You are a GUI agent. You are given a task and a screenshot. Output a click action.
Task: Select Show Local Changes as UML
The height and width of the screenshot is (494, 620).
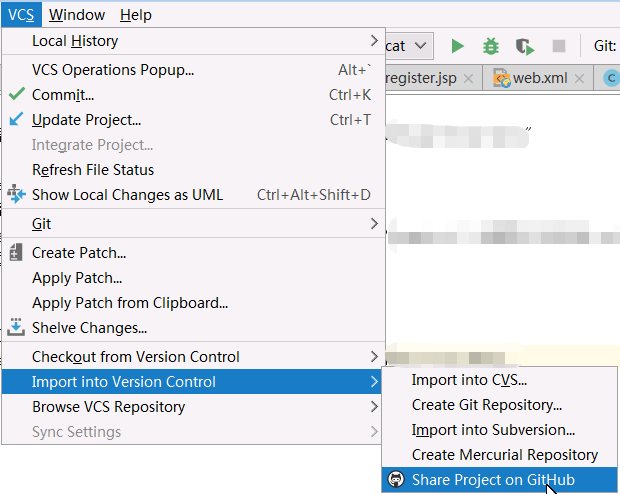(x=193, y=194)
